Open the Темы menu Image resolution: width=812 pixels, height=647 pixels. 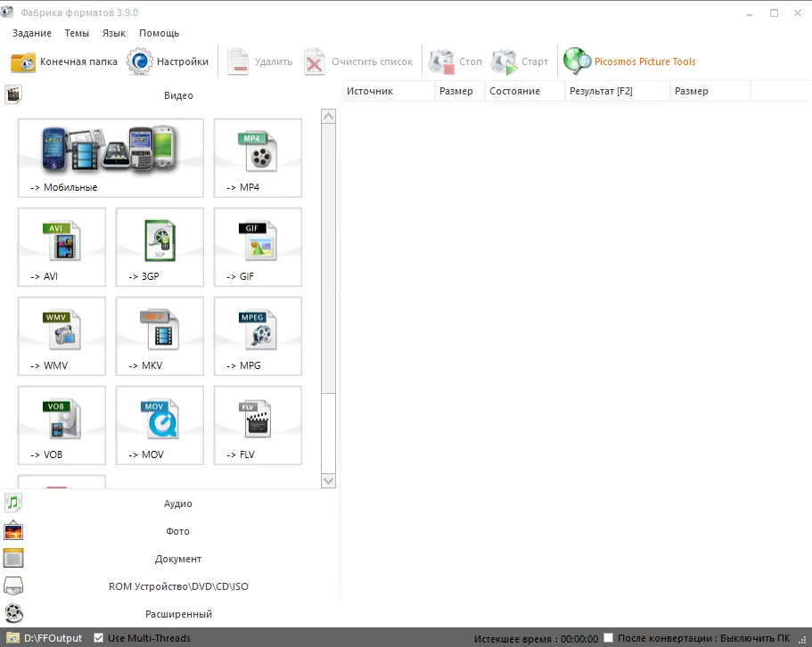(77, 33)
